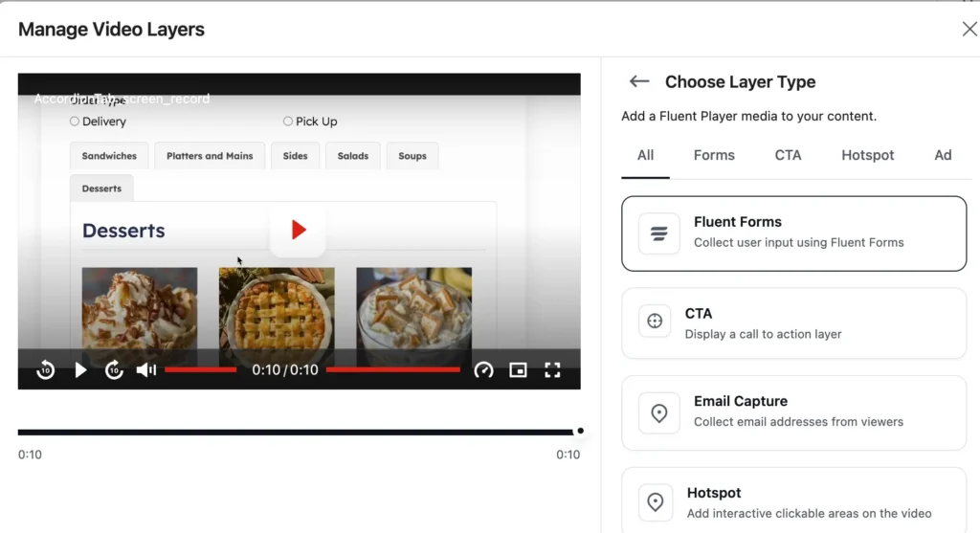The width and height of the screenshot is (980, 533).
Task: Open the Sides tab in the video
Action: [x=295, y=156]
